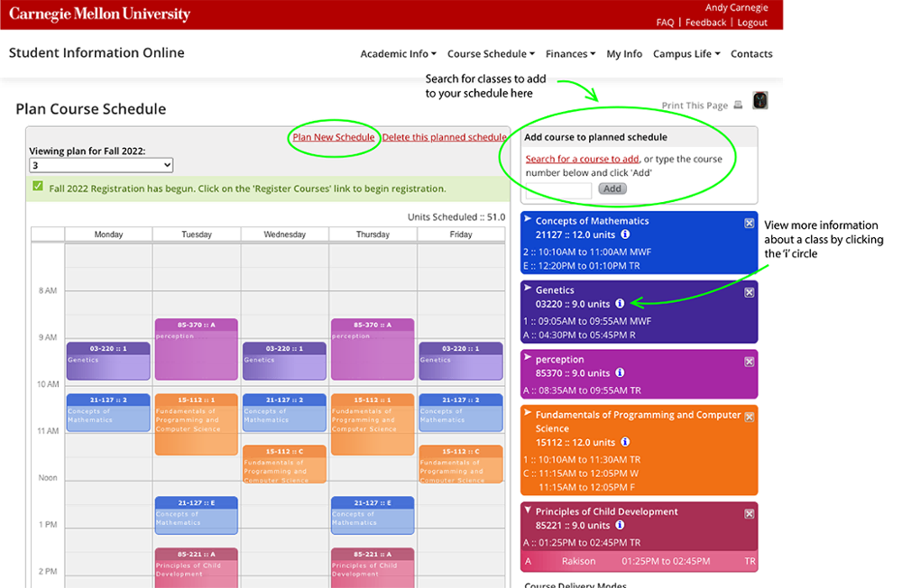
Task: Select Tuesday 21-127 :: E block
Action: (196, 516)
